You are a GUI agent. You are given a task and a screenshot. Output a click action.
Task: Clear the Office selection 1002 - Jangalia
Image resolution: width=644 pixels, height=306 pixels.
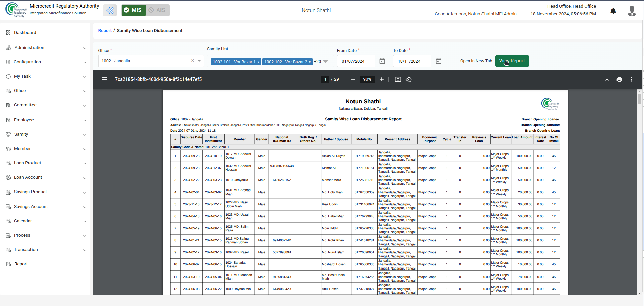tap(193, 61)
